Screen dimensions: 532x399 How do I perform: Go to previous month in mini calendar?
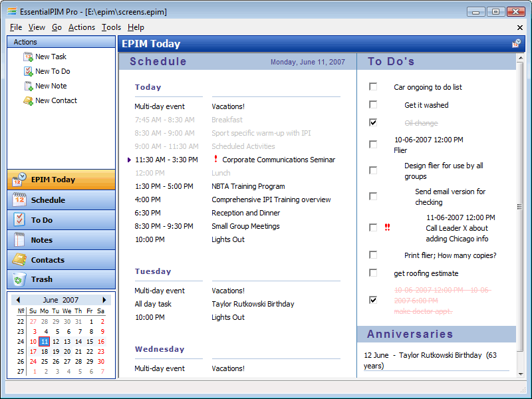[x=18, y=300]
